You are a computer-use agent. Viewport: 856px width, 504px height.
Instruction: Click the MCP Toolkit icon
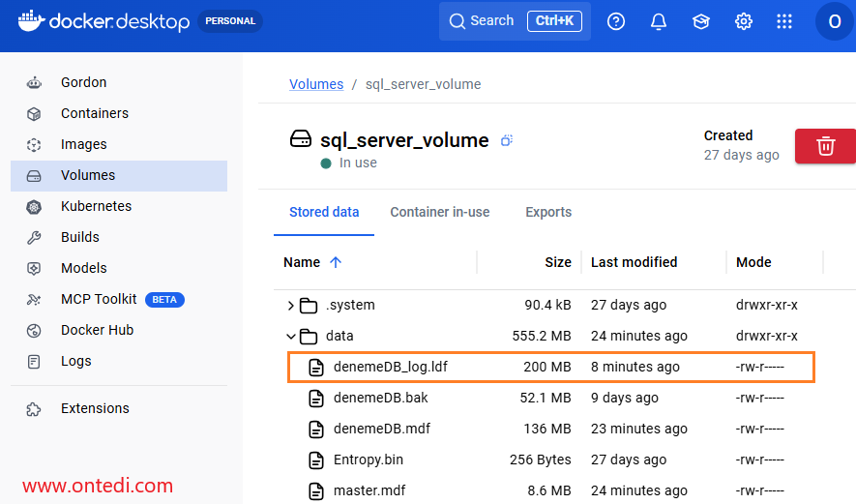tap(34, 300)
